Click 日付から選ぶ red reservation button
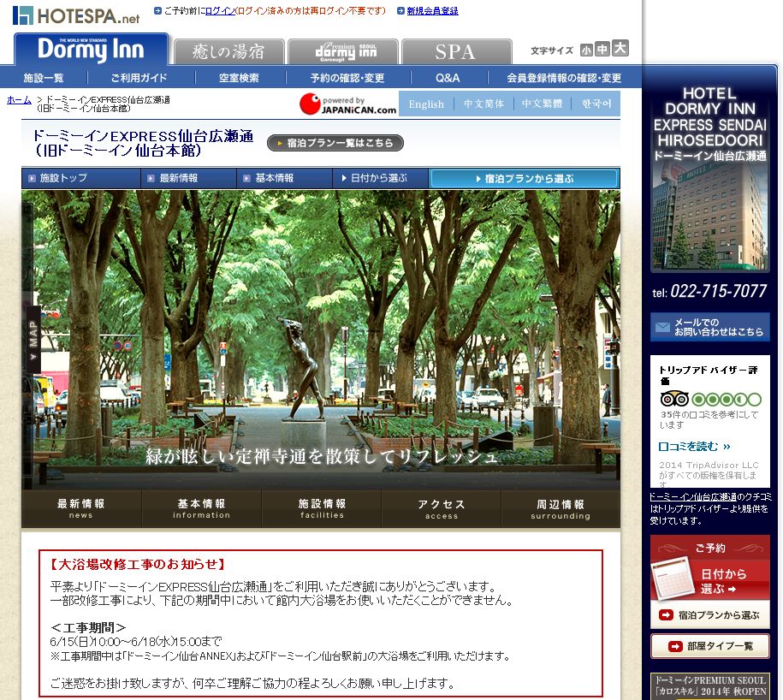 [x=709, y=581]
